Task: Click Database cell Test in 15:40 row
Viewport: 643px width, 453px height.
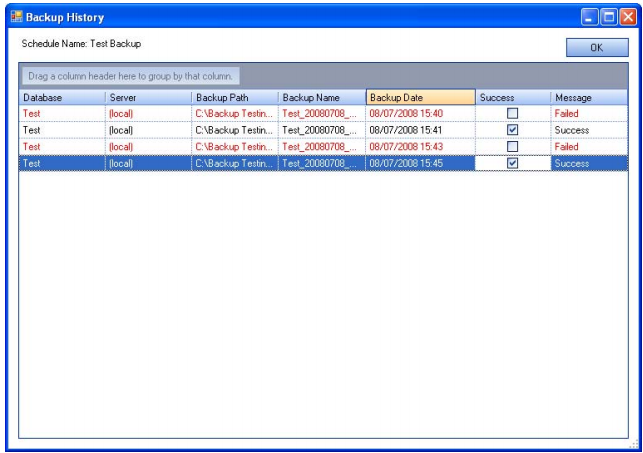Action: click(62, 114)
